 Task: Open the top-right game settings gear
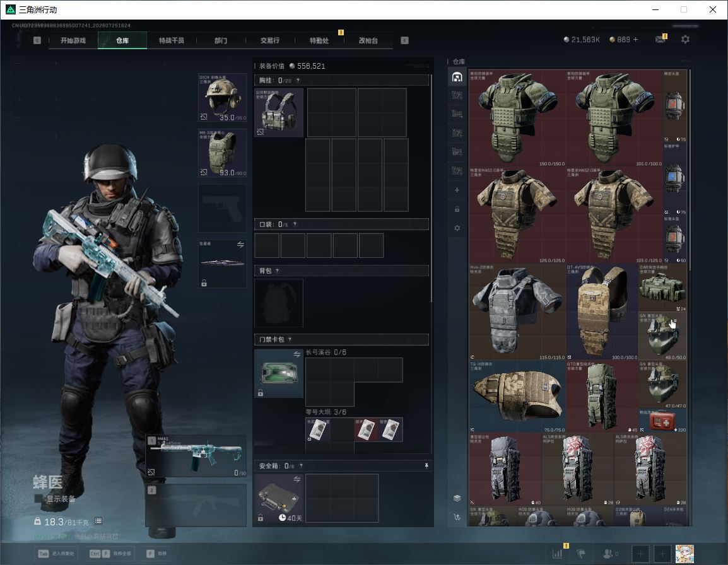685,40
